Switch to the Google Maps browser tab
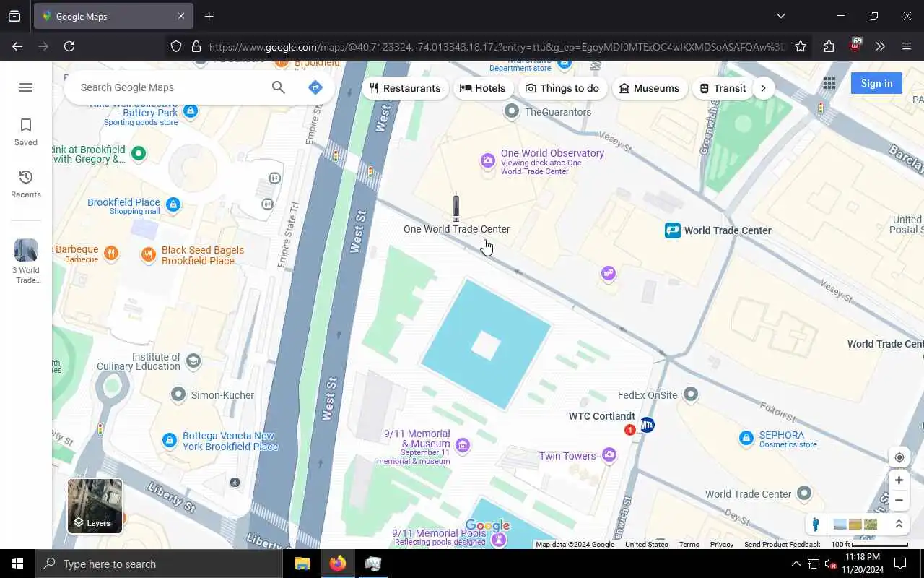 pyautogui.click(x=113, y=16)
